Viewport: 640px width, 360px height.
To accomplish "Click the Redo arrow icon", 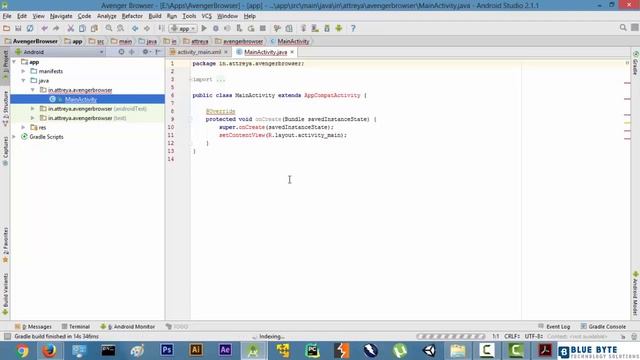I will [x=56, y=28].
